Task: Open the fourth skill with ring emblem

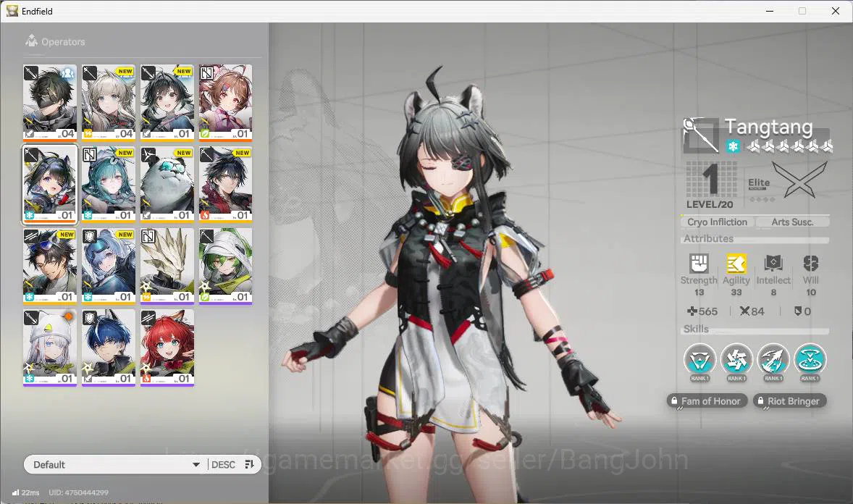Action: (x=810, y=361)
